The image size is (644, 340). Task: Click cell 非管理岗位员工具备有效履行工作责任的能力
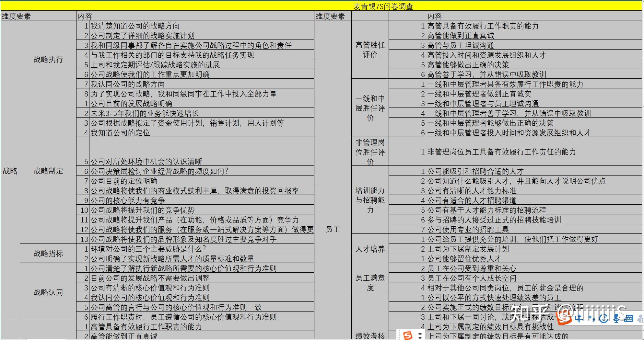pyautogui.click(x=534, y=152)
